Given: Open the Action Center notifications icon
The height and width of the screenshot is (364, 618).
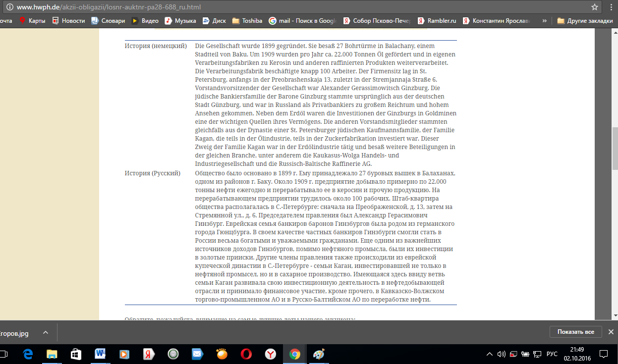Looking at the screenshot, I should pyautogui.click(x=604, y=354).
